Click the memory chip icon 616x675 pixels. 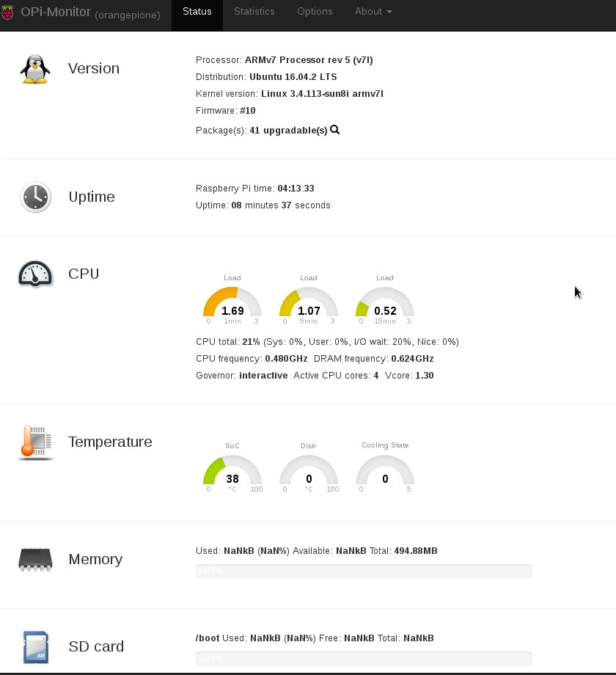coord(35,560)
